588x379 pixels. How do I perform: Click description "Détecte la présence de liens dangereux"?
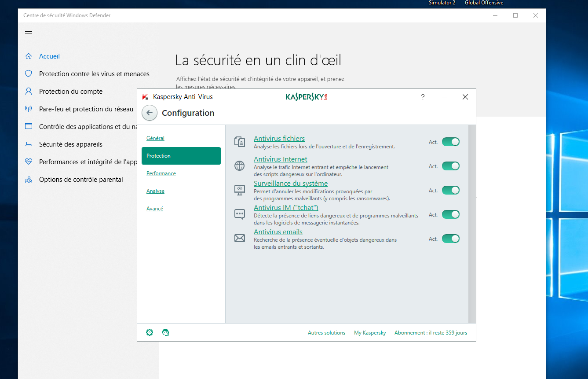click(336, 219)
